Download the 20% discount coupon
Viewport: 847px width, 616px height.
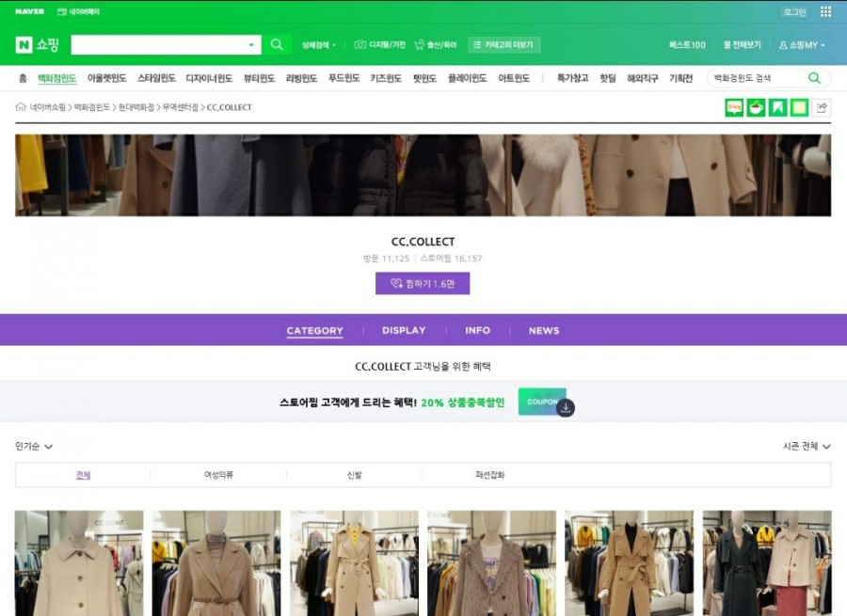point(546,403)
